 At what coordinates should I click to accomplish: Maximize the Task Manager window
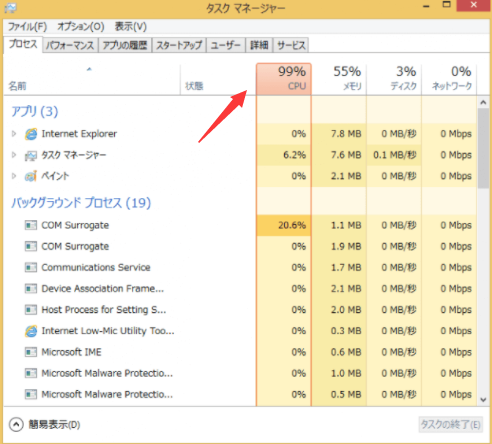pyautogui.click(x=446, y=5)
